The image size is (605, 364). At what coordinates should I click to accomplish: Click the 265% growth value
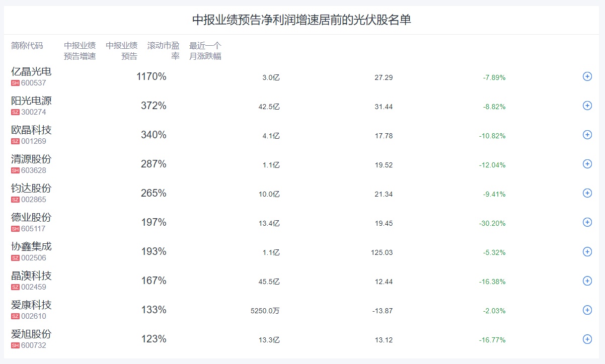click(154, 194)
